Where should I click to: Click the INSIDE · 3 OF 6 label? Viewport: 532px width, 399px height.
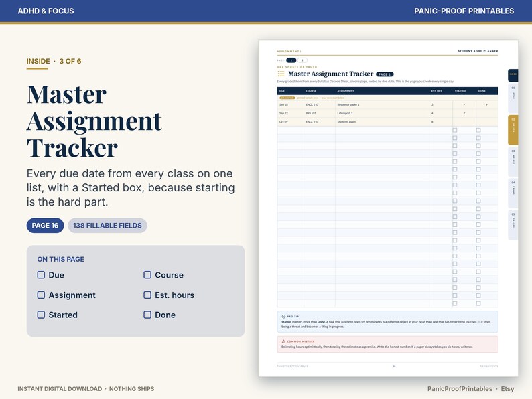click(54, 62)
